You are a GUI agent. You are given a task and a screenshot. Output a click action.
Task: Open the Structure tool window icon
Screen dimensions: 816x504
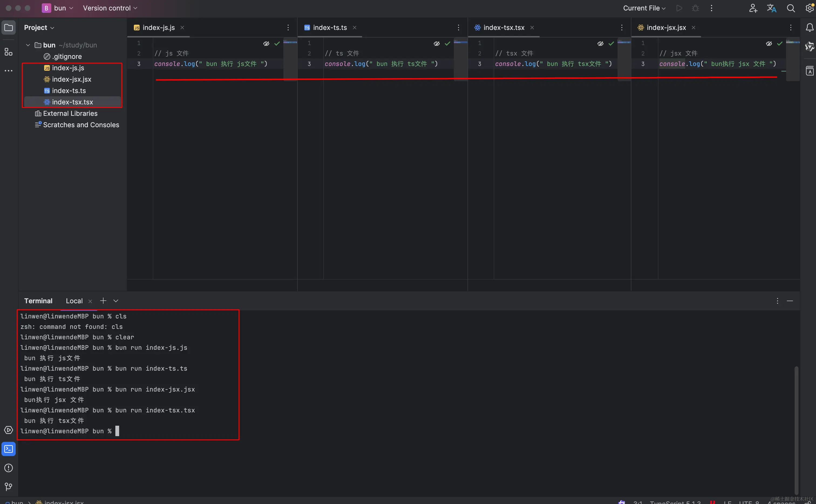pos(9,52)
